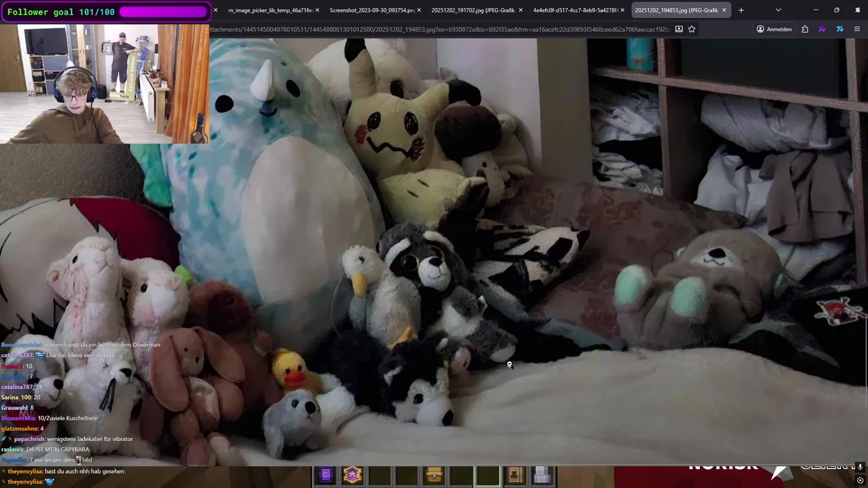Click the 'glatzensahne: 4' chat message
The image size is (868, 488).
[22, 428]
